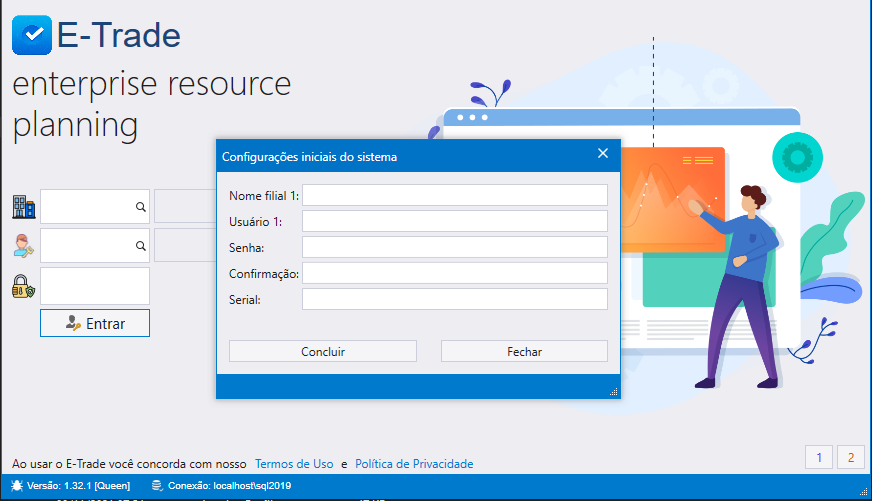The width and height of the screenshot is (872, 501).
Task: Click the E-Trade checkmark logo icon
Action: tap(32, 35)
